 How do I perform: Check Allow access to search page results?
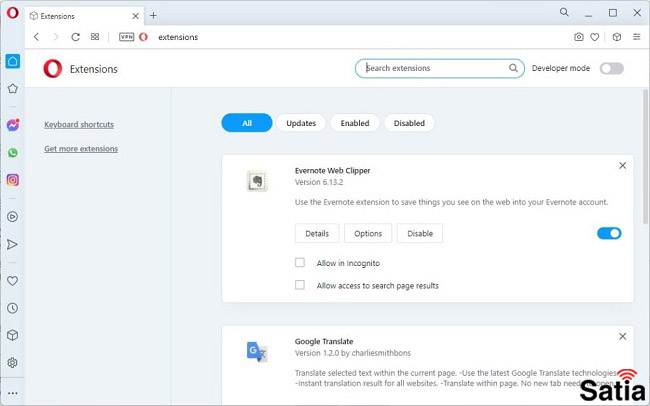coord(300,285)
